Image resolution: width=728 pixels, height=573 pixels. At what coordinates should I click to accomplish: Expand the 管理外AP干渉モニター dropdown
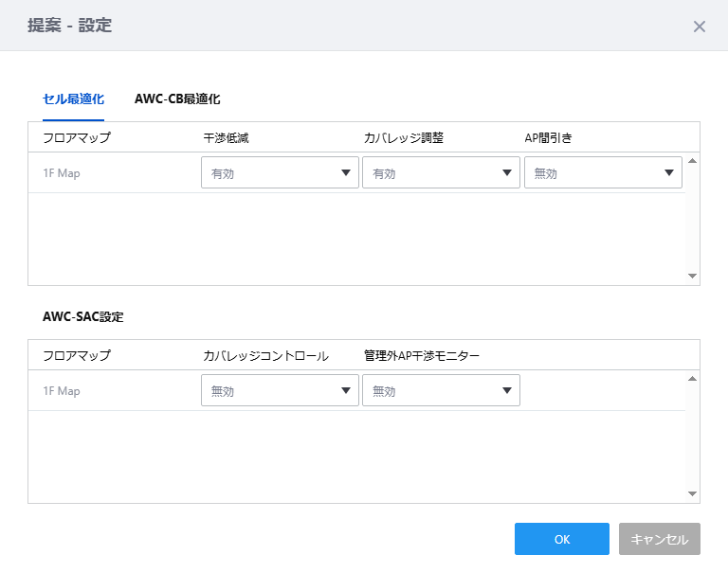click(441, 390)
